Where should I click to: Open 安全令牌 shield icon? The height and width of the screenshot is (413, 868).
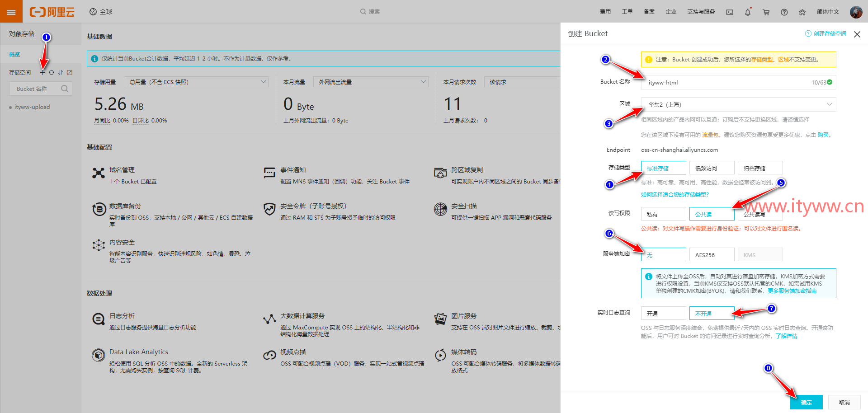[x=269, y=209]
